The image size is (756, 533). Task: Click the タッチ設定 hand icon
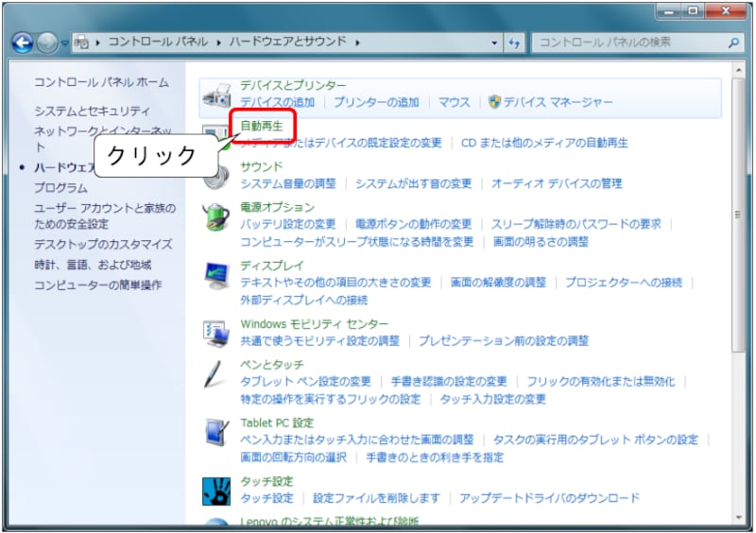click(216, 491)
